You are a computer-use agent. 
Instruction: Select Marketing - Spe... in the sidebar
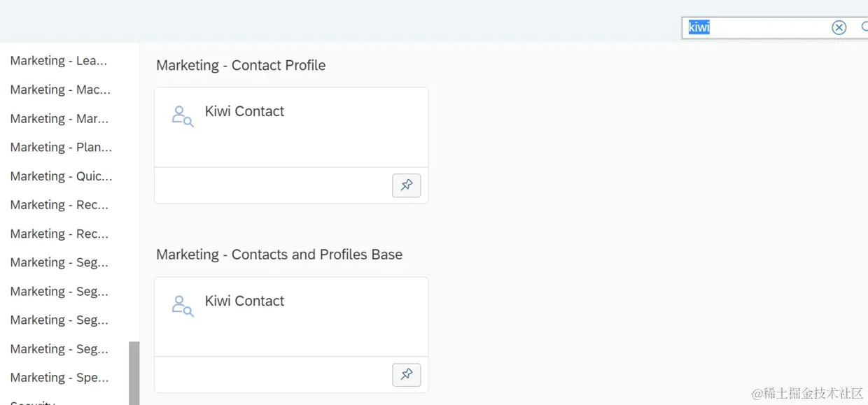59,378
